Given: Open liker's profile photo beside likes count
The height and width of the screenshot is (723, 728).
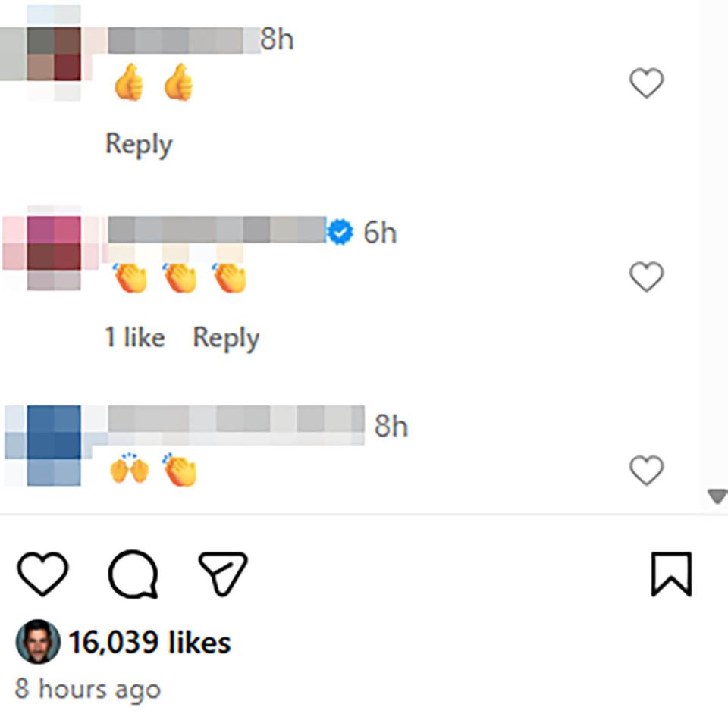Looking at the screenshot, I should point(37,643).
